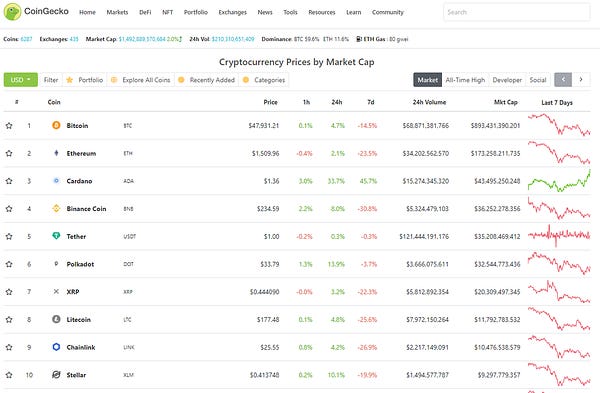Click the Search input field
Screen dimensions: 600x393
coord(517,12)
